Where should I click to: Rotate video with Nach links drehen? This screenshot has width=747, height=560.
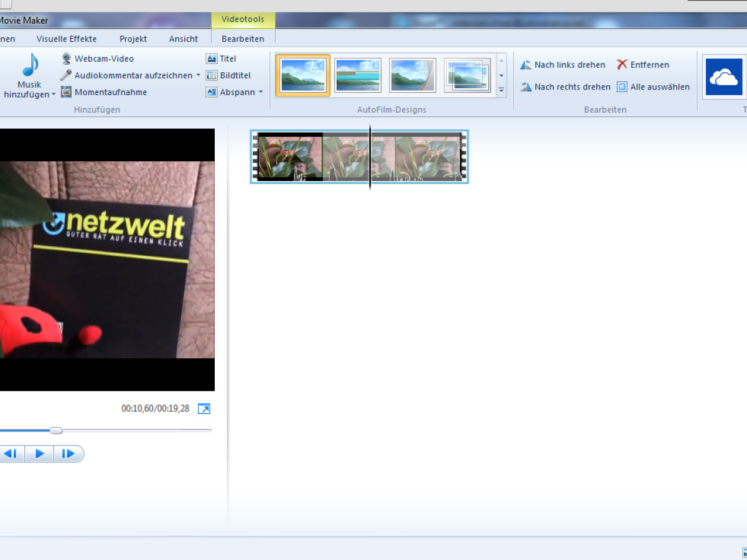tap(569, 65)
